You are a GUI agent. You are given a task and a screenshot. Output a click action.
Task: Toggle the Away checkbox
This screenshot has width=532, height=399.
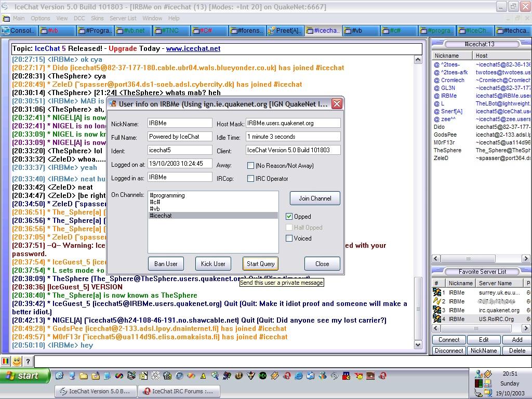[x=251, y=166]
